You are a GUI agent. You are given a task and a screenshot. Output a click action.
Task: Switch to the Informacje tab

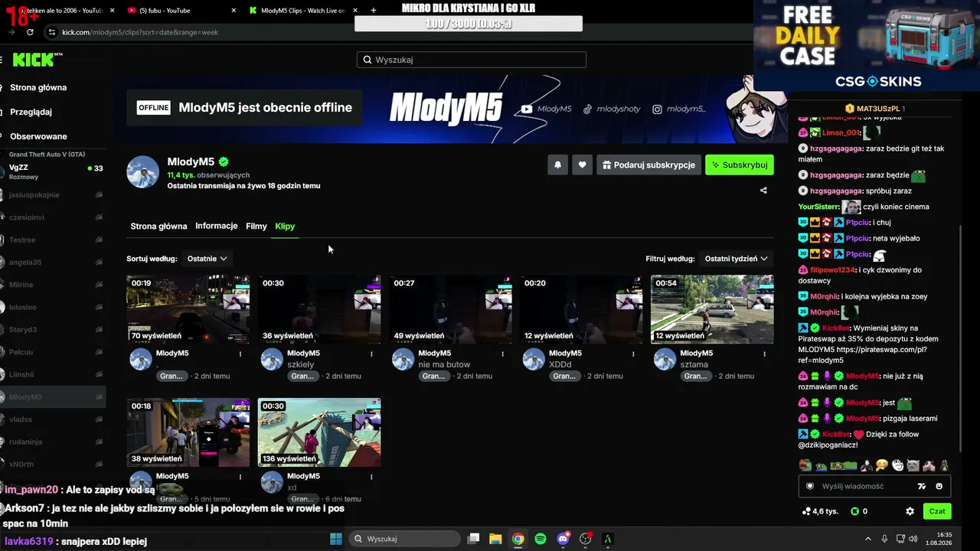[217, 226]
